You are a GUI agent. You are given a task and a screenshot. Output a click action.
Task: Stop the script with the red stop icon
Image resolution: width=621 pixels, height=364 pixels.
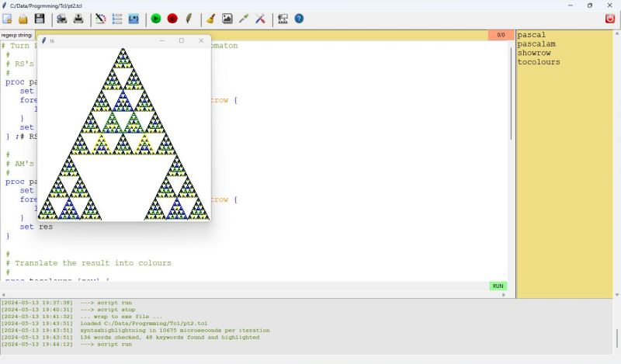click(x=172, y=19)
